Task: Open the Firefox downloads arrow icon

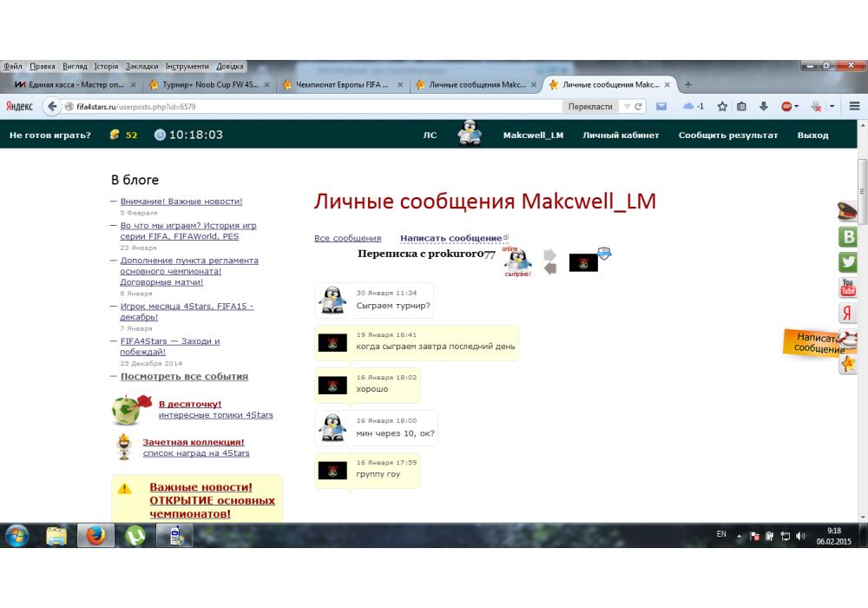Action: [x=764, y=106]
